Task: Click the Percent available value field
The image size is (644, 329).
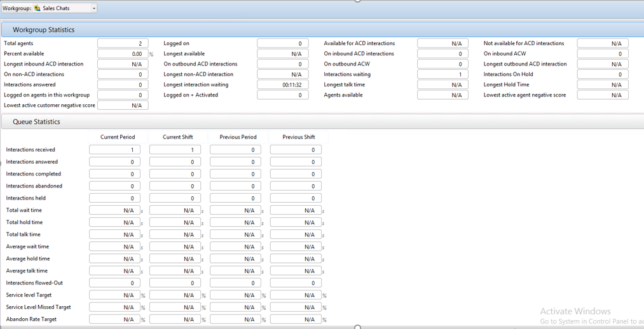Action: pos(123,54)
